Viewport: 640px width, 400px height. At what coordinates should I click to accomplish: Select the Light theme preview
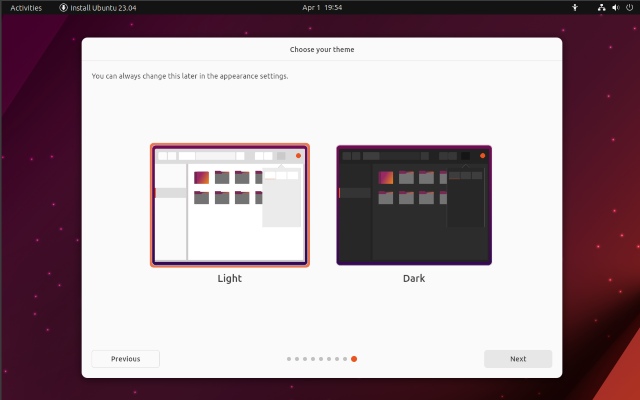pyautogui.click(x=230, y=205)
